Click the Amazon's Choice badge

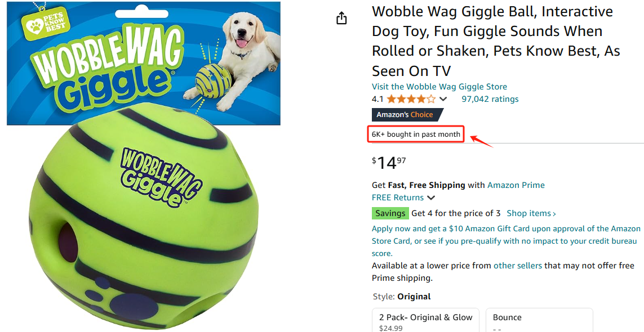pos(407,115)
